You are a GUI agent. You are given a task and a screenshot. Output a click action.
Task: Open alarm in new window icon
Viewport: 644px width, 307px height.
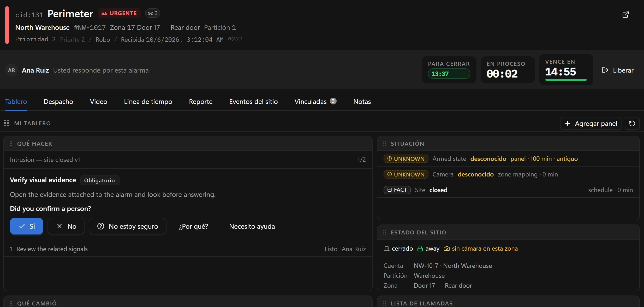(x=625, y=15)
